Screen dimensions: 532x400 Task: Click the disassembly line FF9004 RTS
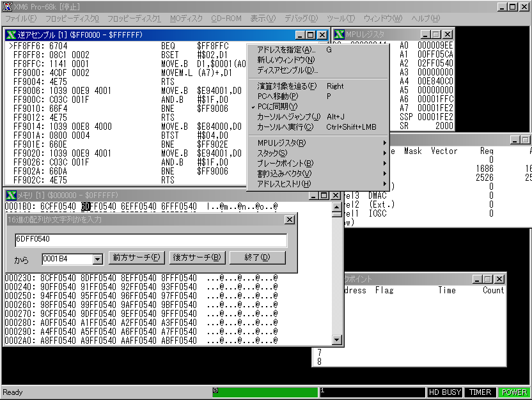tap(125, 82)
